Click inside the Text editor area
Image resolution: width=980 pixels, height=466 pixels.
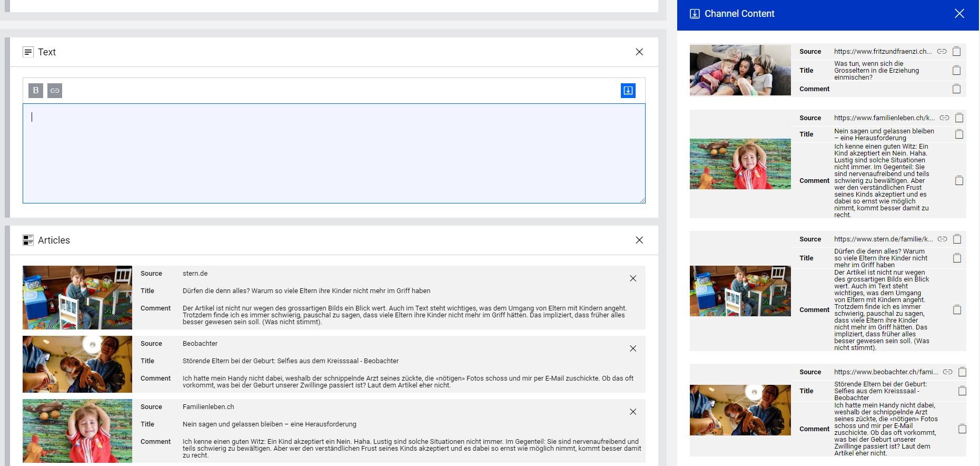coord(334,153)
